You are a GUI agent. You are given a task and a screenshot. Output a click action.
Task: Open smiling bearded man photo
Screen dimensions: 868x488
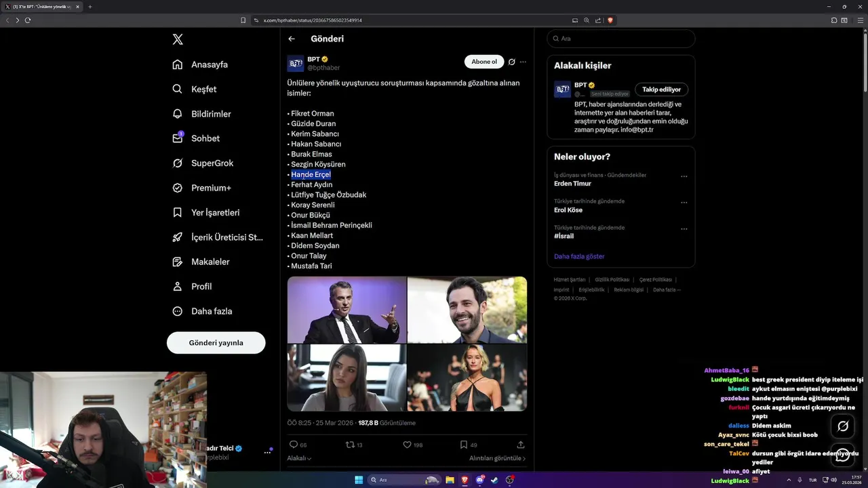pyautogui.click(x=467, y=310)
